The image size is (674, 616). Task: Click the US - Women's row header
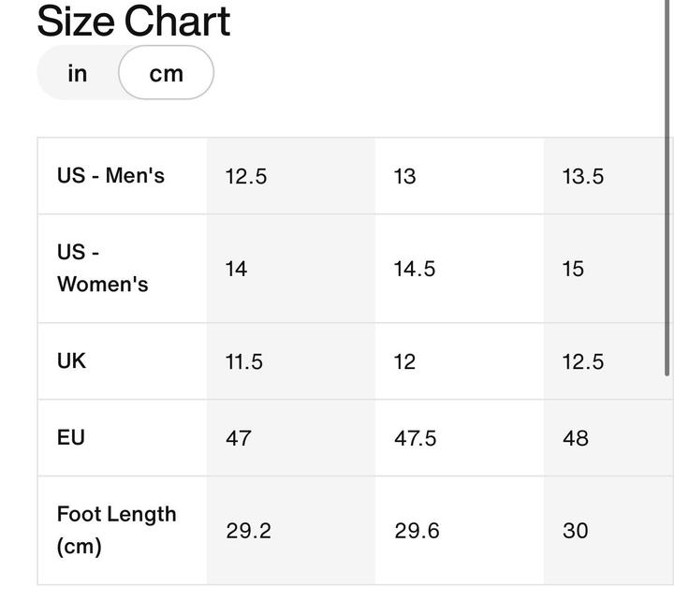tap(103, 269)
